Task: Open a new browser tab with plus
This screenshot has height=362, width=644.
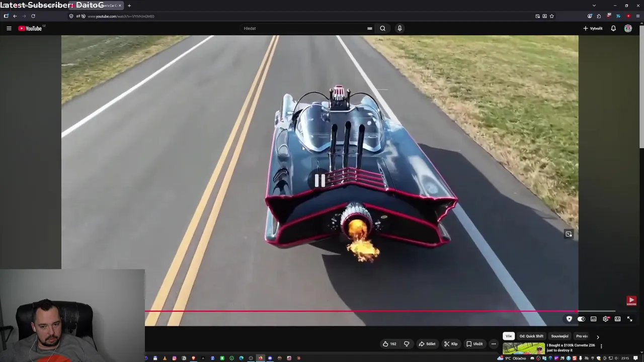Action: 129,6
